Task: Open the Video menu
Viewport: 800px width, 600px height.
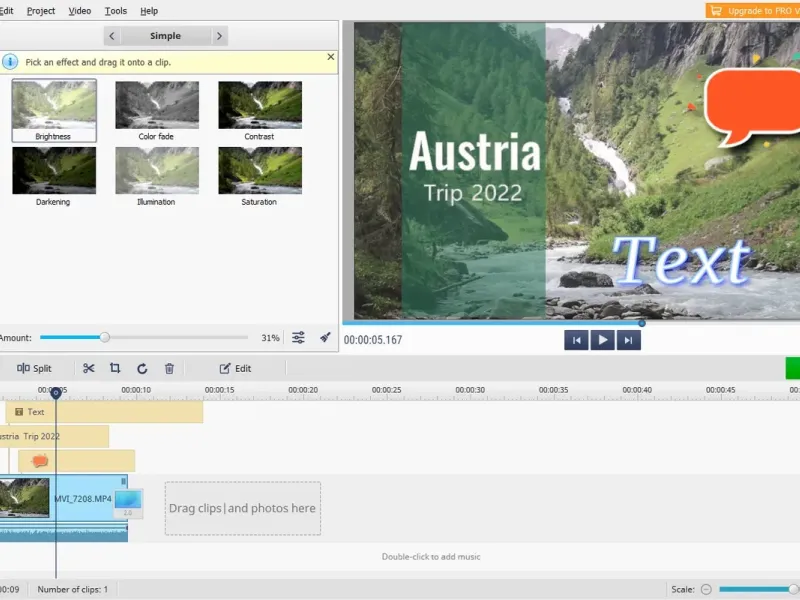Action: click(80, 11)
